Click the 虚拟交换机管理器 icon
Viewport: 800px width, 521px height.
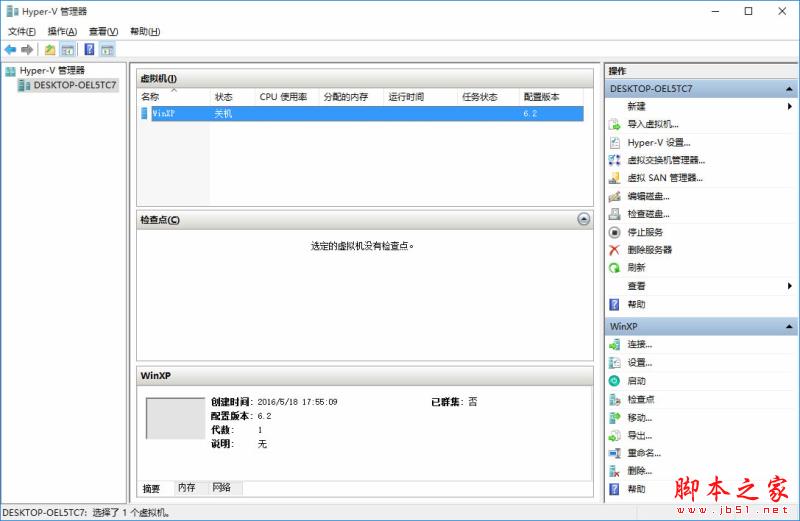click(x=614, y=160)
